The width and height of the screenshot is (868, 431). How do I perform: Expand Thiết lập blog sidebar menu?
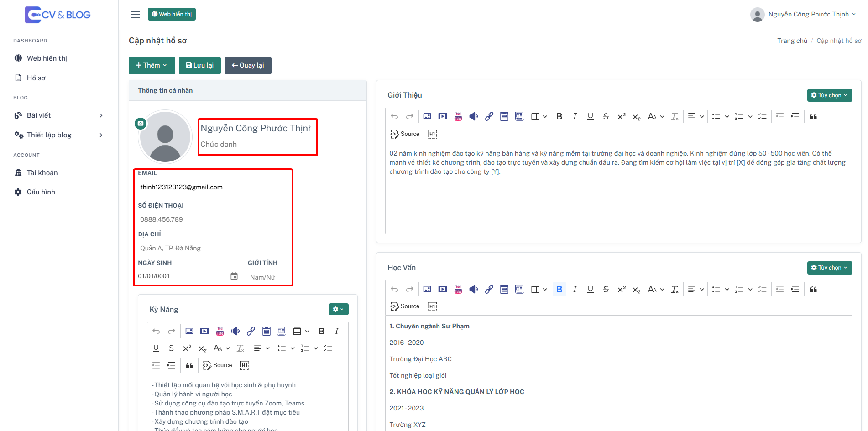tap(59, 135)
